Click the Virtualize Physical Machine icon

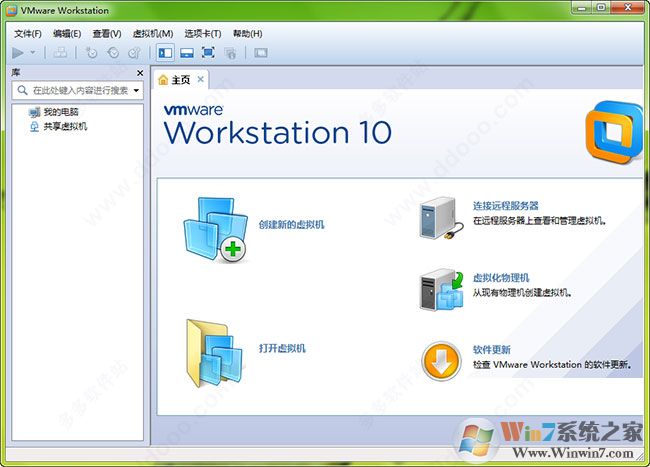point(440,289)
